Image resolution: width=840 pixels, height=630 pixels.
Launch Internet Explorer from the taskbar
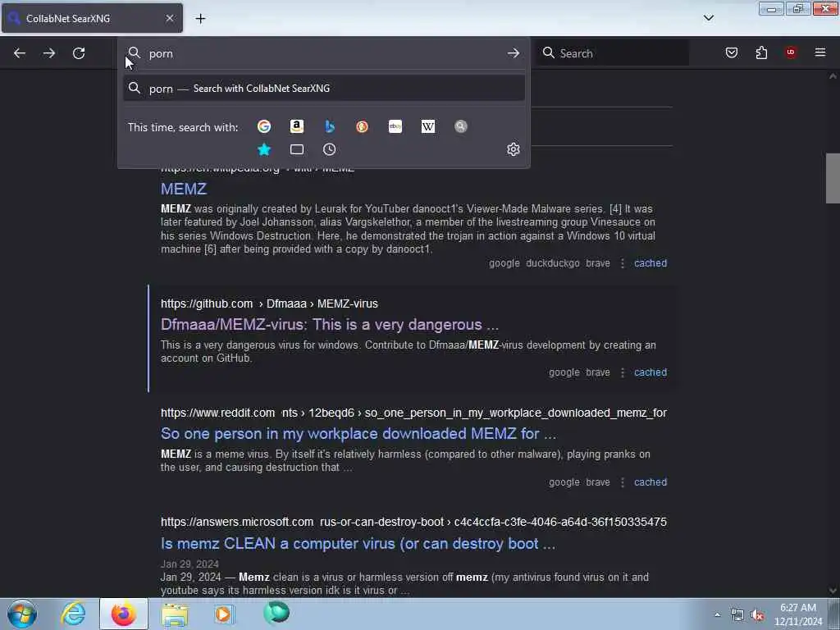[x=73, y=614]
